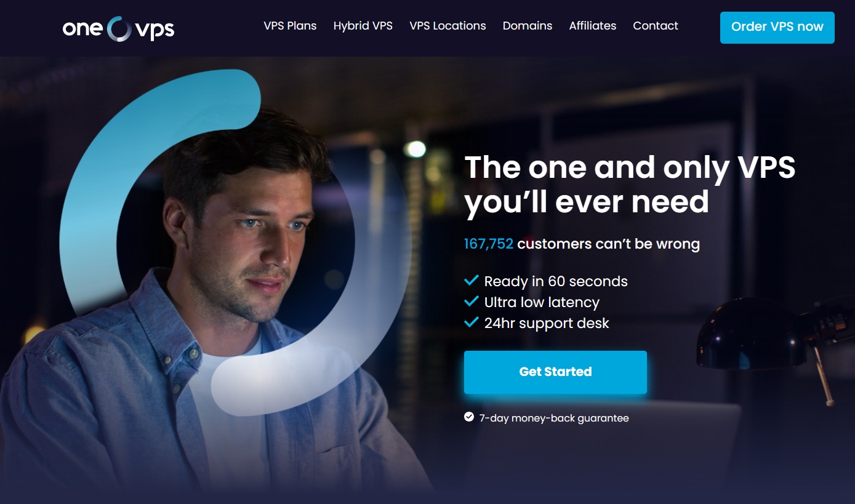The image size is (855, 504).
Task: Click the Get Started button
Action: pyautogui.click(x=555, y=372)
